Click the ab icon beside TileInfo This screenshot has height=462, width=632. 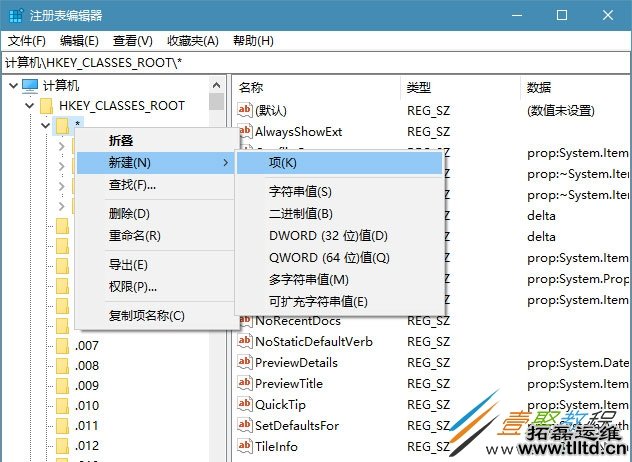(x=245, y=446)
